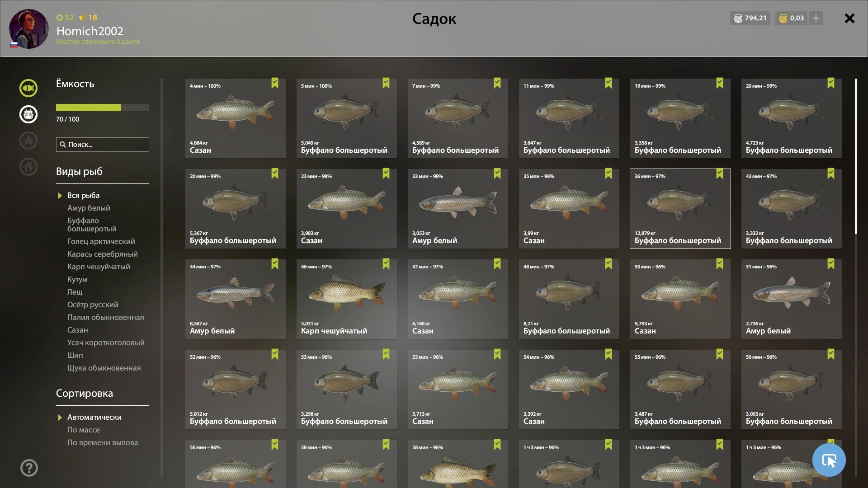The height and width of the screenshot is (488, 868).
Task: Click the keepnet capacity bar 70/100
Action: (103, 108)
